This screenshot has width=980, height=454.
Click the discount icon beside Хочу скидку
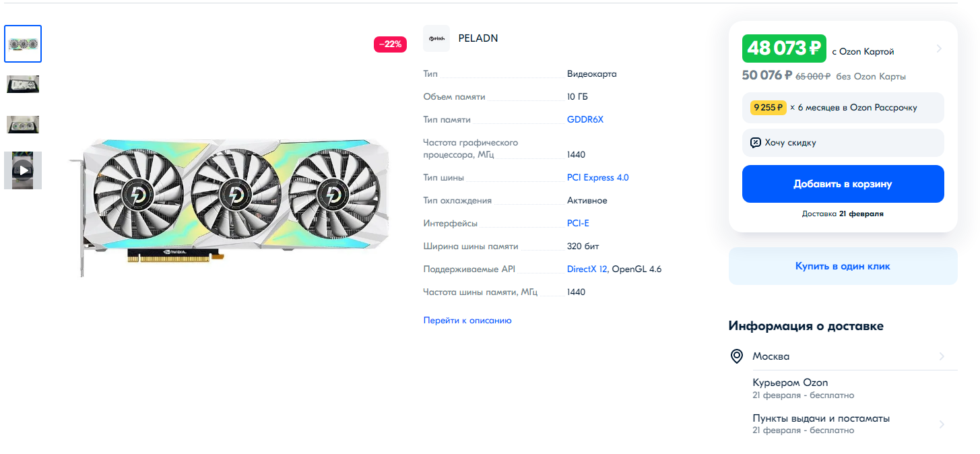click(756, 143)
